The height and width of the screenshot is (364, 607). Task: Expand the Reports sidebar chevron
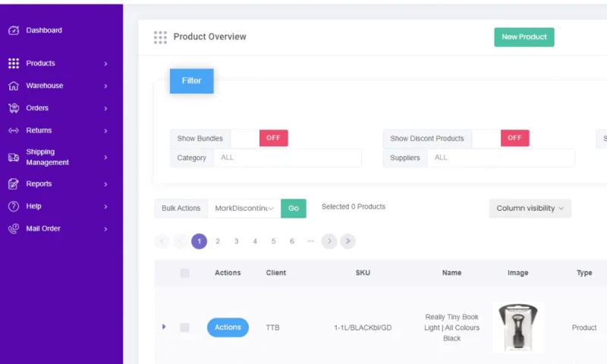(x=105, y=184)
